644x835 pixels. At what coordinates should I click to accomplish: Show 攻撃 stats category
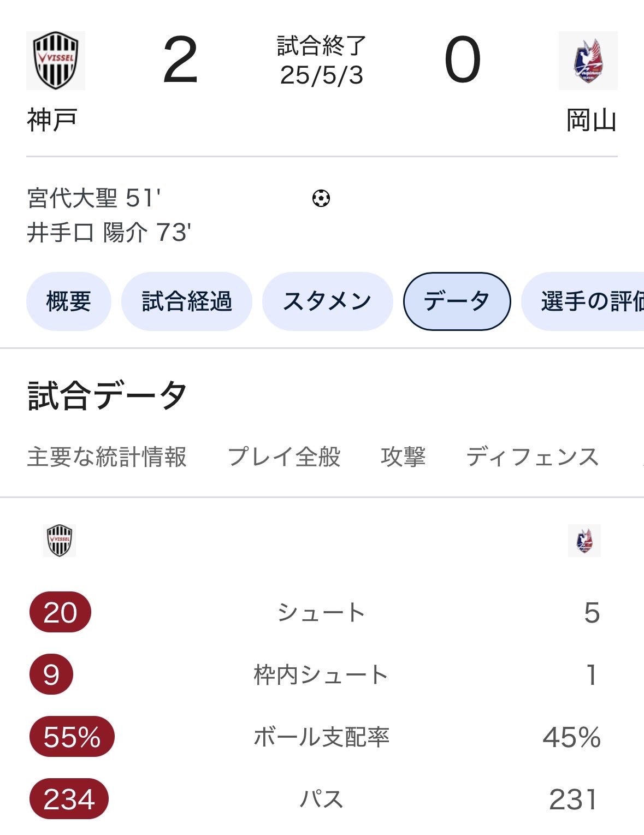pyautogui.click(x=403, y=457)
